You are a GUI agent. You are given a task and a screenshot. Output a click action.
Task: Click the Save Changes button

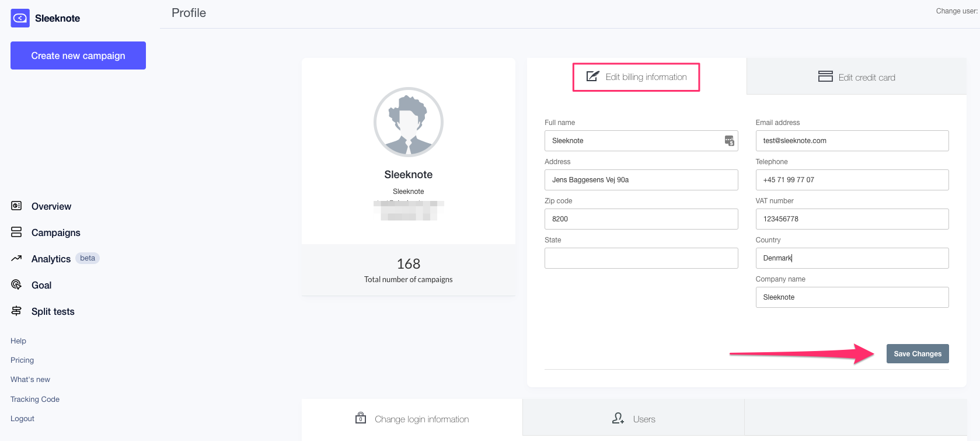click(917, 353)
